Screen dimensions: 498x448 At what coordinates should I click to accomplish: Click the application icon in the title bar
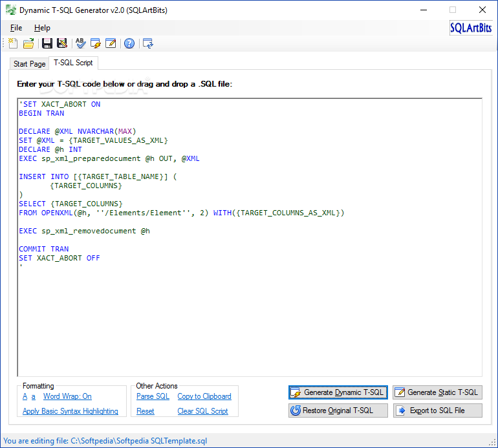pyautogui.click(x=11, y=10)
